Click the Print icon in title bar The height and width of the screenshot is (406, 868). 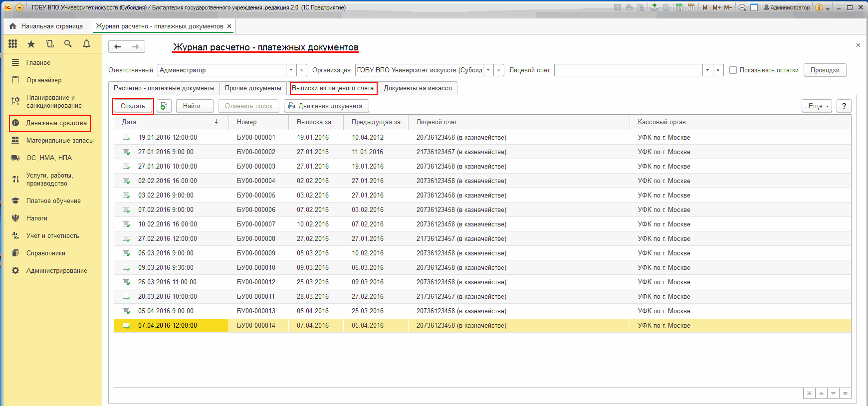point(629,7)
